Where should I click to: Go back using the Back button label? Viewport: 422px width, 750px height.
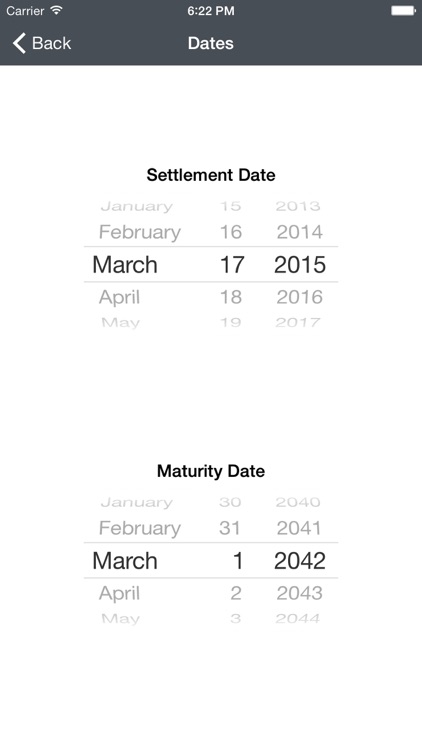click(x=51, y=44)
